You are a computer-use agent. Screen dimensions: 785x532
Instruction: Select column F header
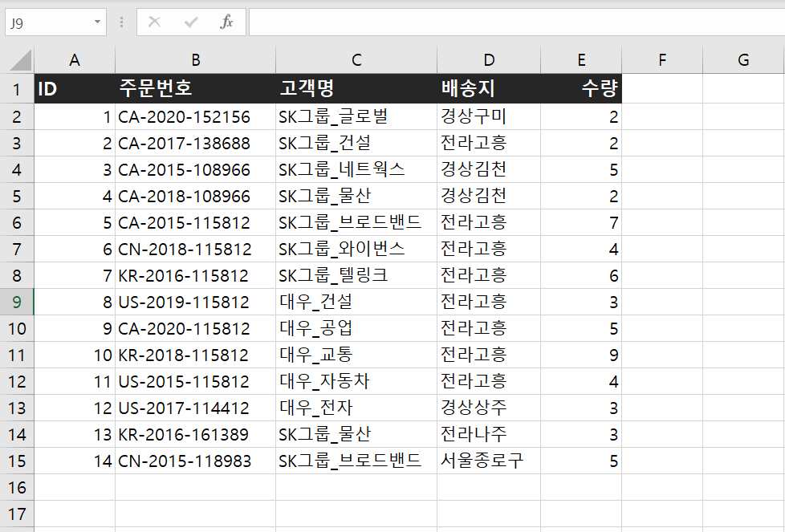tap(662, 60)
